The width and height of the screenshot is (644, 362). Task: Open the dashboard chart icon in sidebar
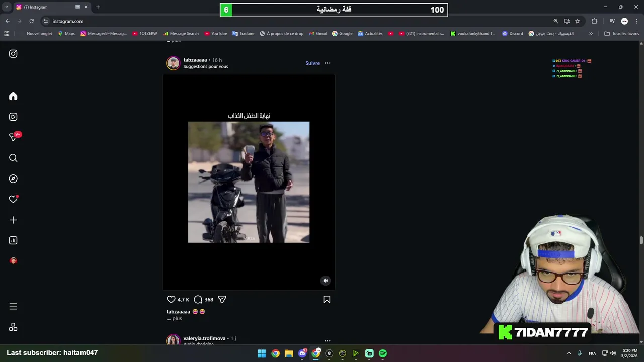tap(13, 240)
